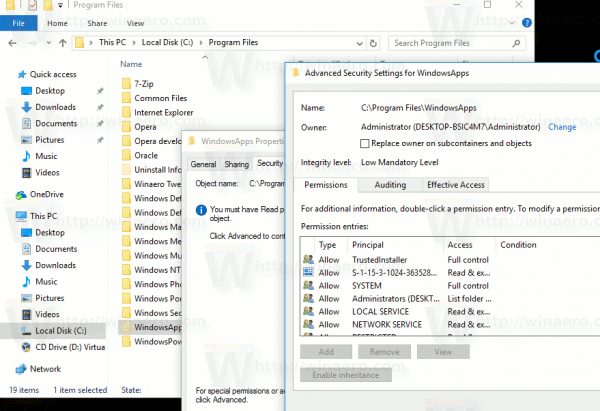Switch to the Permissions tab
600x411 pixels.
(x=326, y=185)
